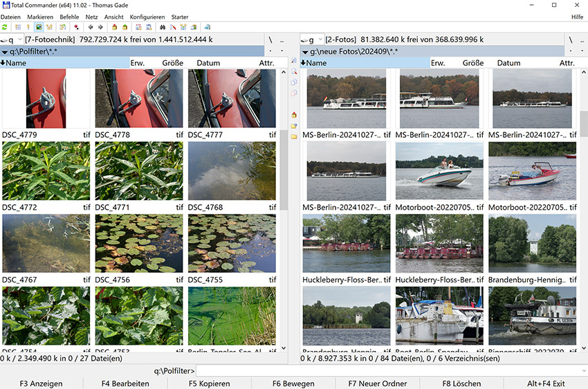Select the DSC_4772 thumbnail in left panel

[46, 172]
